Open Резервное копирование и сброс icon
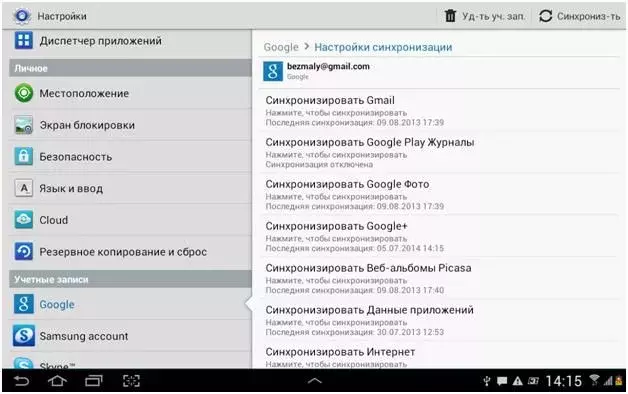The height and width of the screenshot is (394, 628). [24, 251]
